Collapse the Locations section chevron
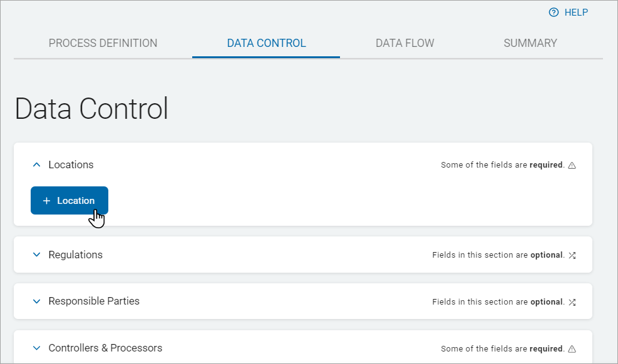The height and width of the screenshot is (364, 618). [x=36, y=165]
